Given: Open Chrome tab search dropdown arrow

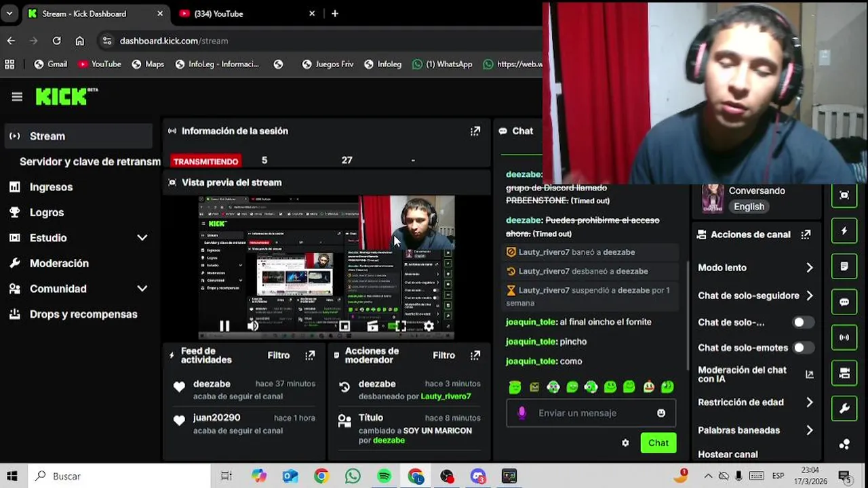Looking at the screenshot, I should 9,14.
